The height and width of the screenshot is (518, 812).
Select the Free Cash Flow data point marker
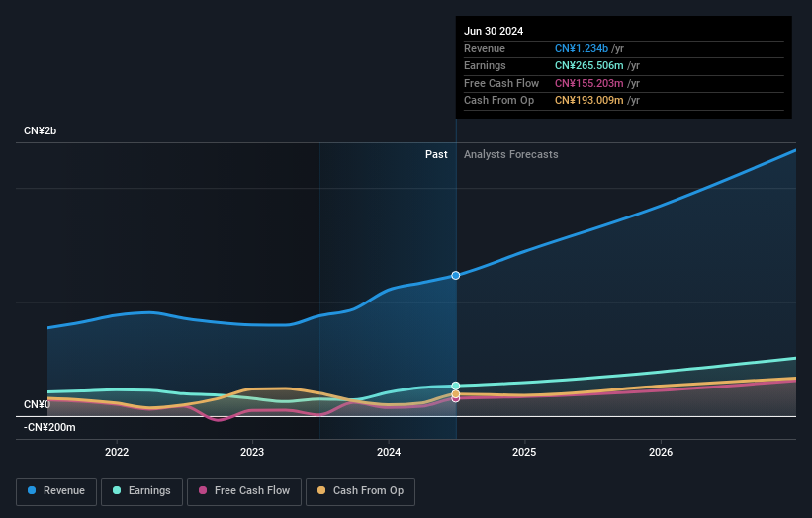click(456, 399)
